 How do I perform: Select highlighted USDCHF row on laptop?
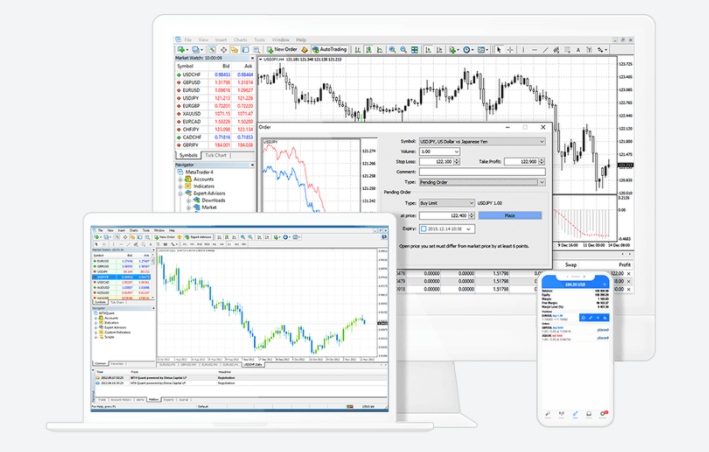[x=122, y=277]
